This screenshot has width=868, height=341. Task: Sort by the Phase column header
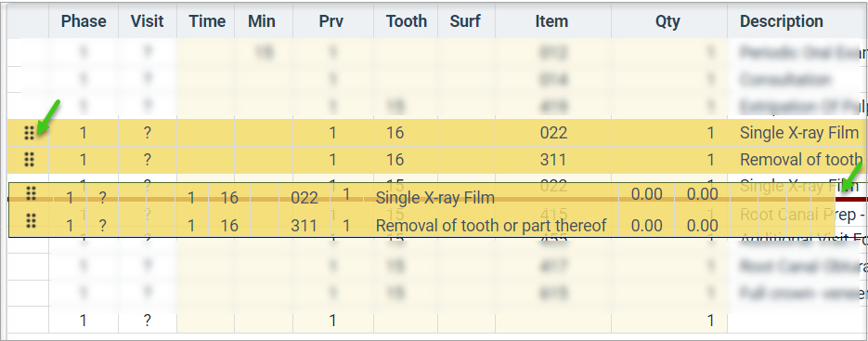tap(84, 21)
